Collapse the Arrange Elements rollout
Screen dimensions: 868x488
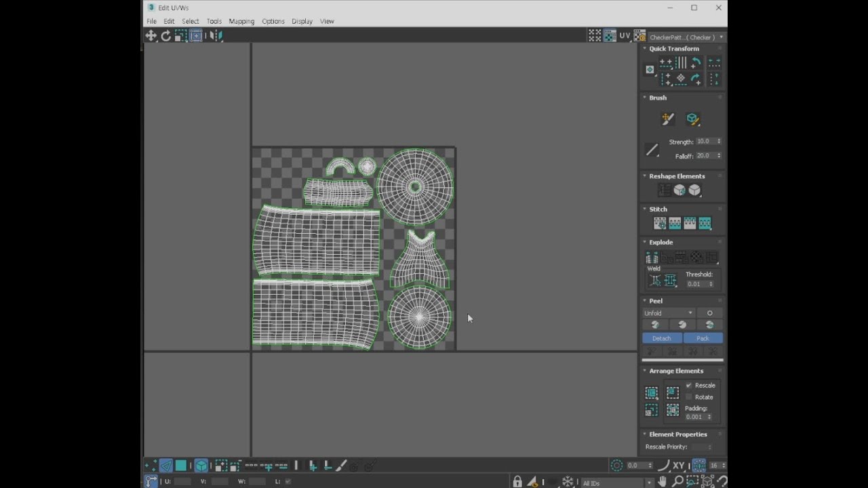pos(644,371)
